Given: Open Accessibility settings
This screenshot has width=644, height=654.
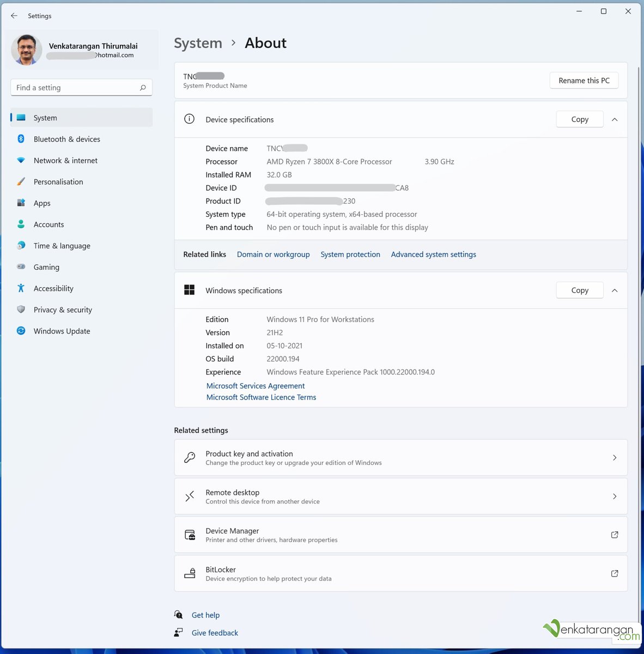Looking at the screenshot, I should 82,288.
